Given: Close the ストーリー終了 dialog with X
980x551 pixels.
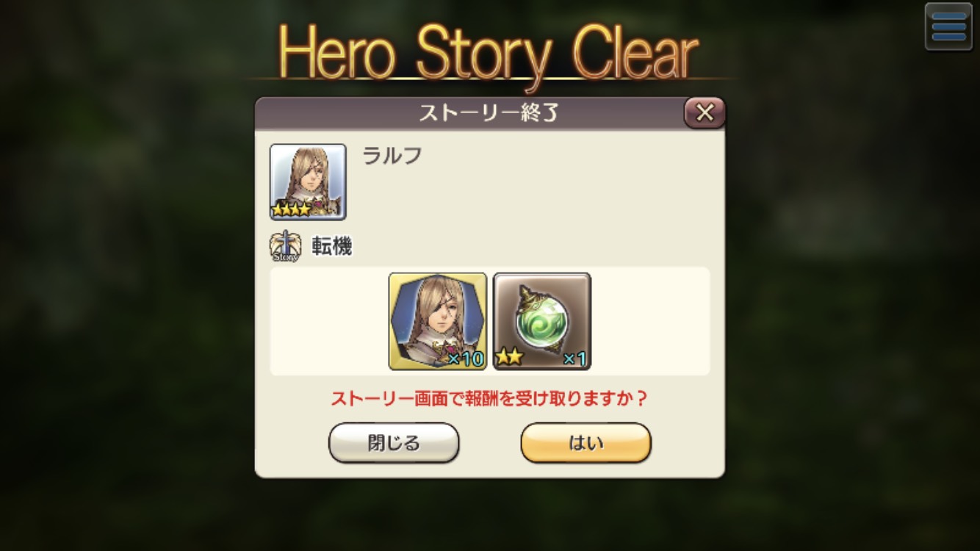Looking at the screenshot, I should coord(705,112).
